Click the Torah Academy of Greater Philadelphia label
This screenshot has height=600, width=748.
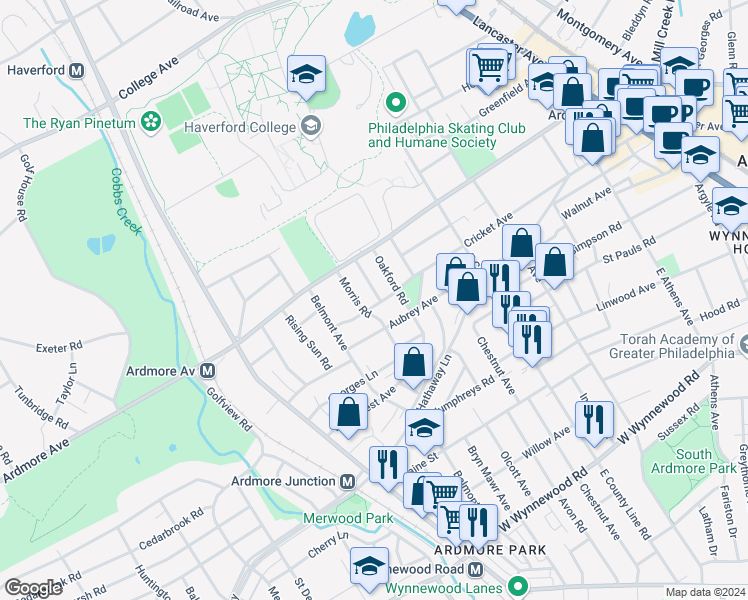[672, 346]
